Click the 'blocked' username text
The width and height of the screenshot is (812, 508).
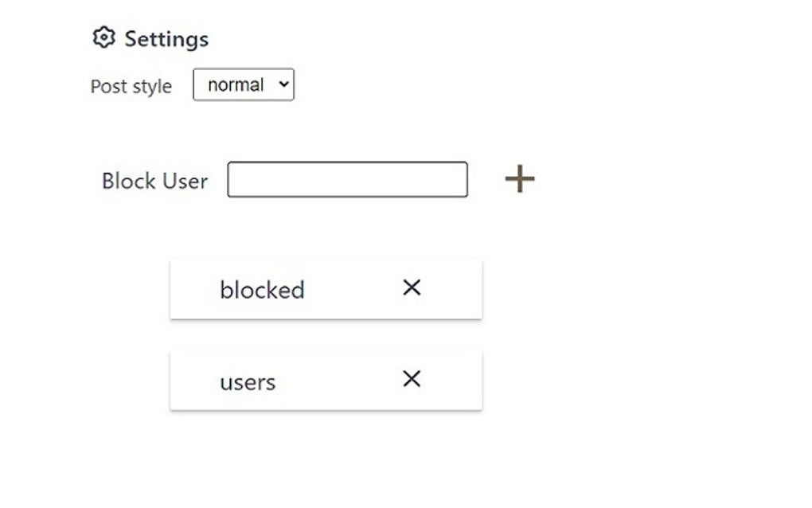tap(262, 290)
